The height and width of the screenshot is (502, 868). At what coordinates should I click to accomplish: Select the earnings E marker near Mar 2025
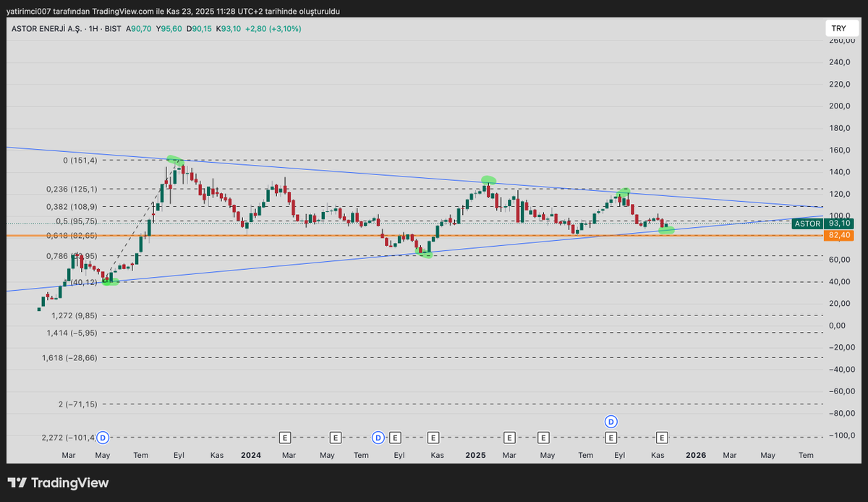509,437
